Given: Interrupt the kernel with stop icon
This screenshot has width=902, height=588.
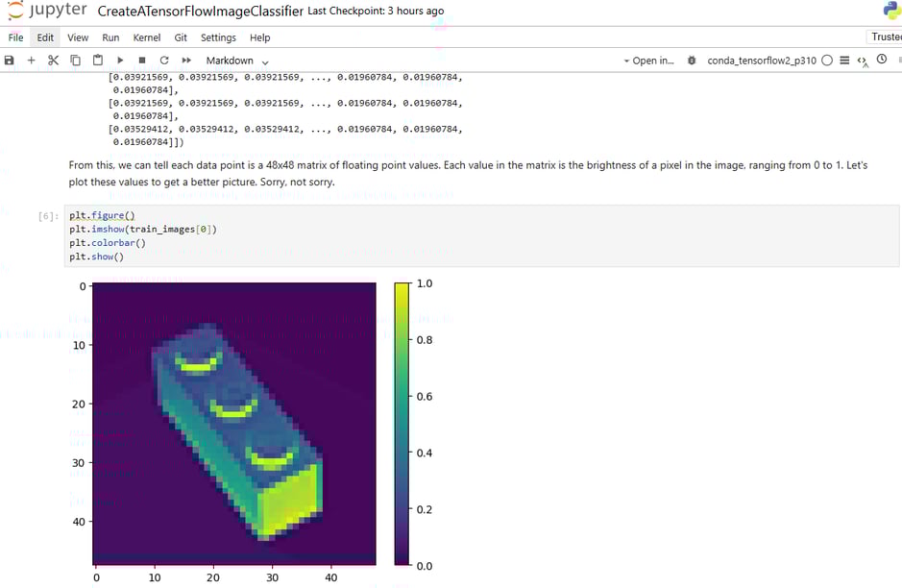Looking at the screenshot, I should click(142, 61).
